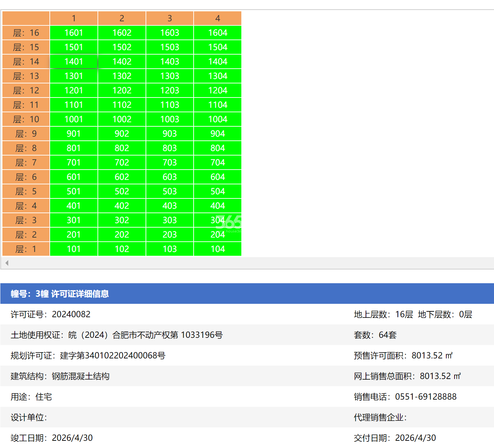The width and height of the screenshot is (494, 448).
Task: Open unit 1502 details
Action: 122,47
